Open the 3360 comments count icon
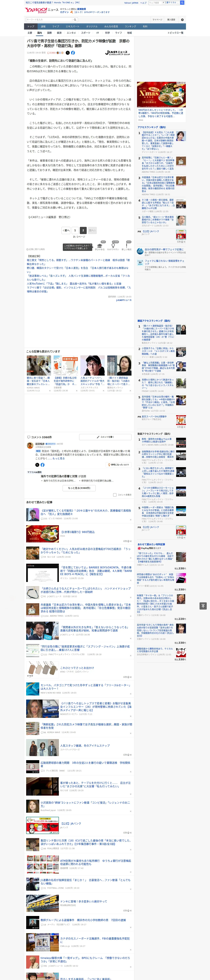The width and height of the screenshot is (210, 980). 52,53
